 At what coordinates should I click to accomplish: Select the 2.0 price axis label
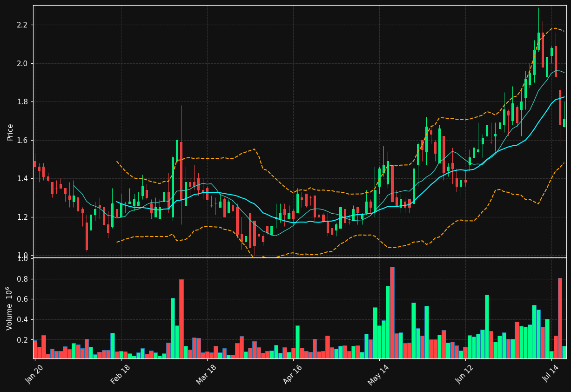point(23,63)
